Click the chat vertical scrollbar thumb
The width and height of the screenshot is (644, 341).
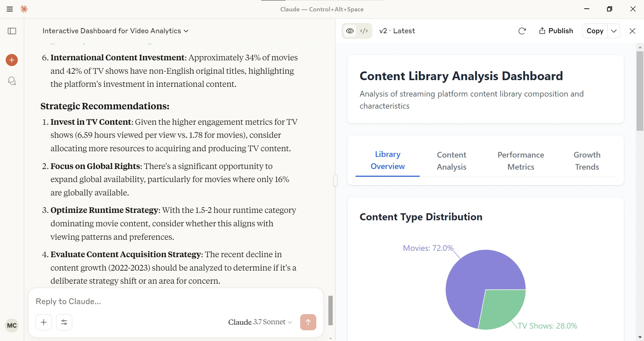[x=330, y=310]
